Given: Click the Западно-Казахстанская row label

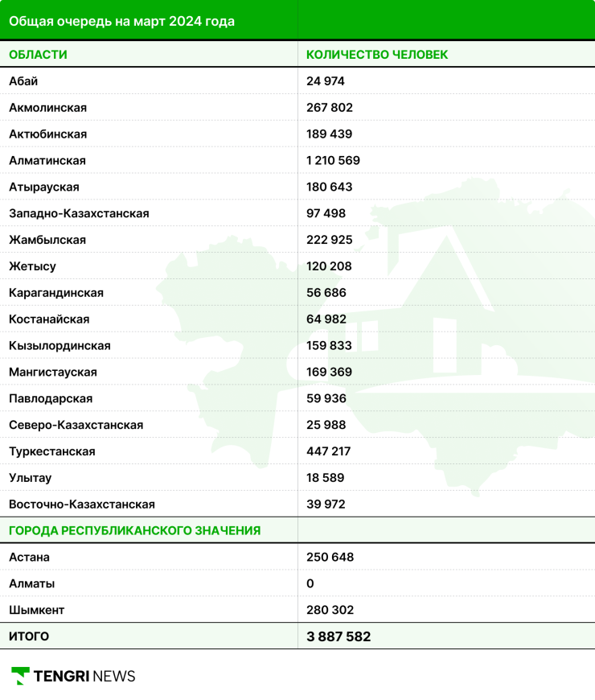Looking at the screenshot, I should [79, 214].
